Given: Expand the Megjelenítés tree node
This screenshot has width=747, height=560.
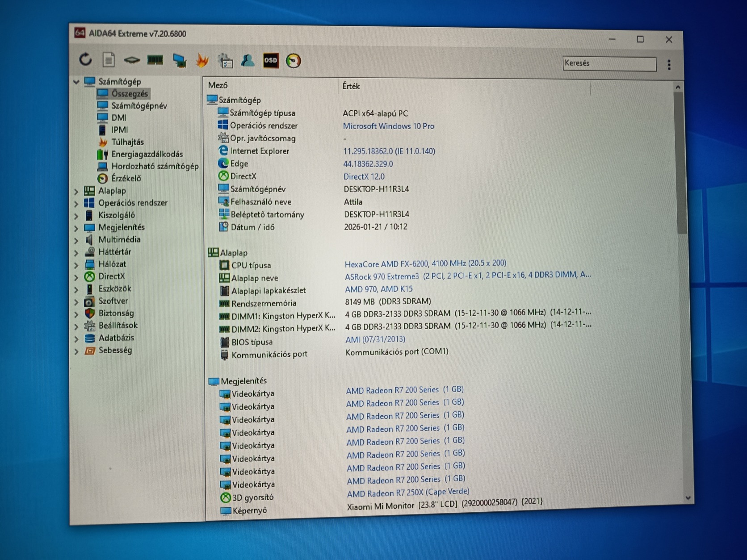Looking at the screenshot, I should coord(76,228).
